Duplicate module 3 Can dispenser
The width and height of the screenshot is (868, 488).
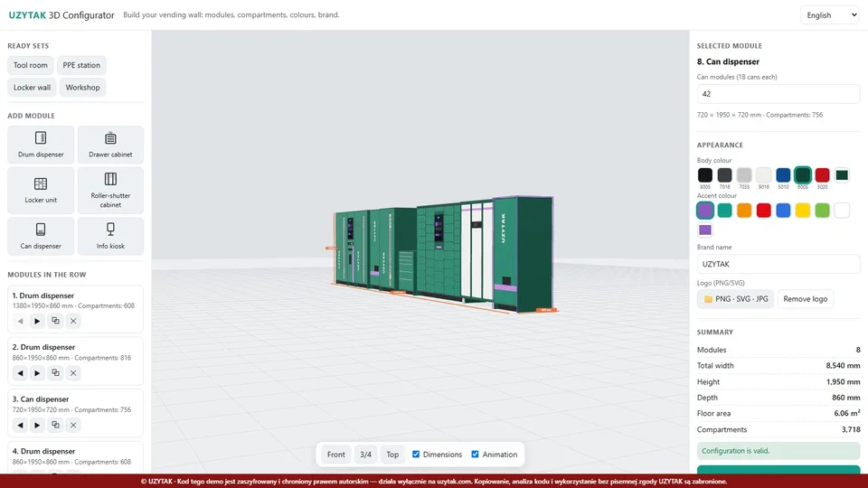pos(55,425)
